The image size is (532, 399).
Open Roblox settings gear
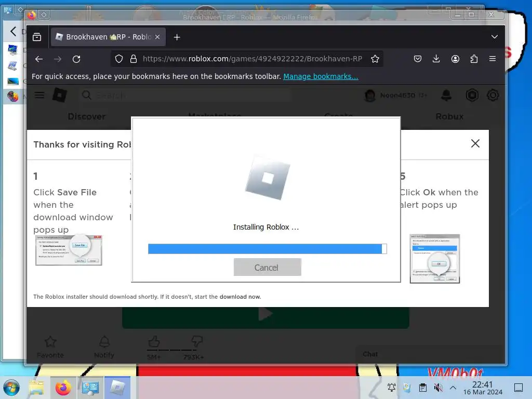tap(493, 96)
